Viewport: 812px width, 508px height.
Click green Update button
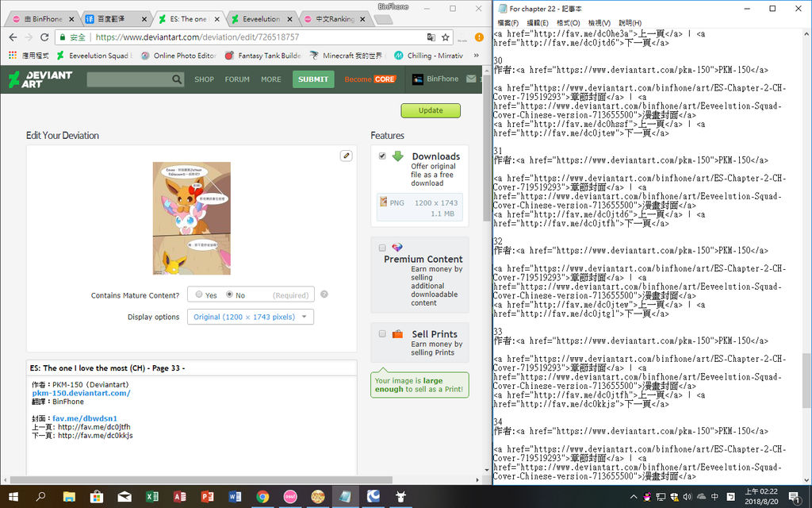(x=431, y=110)
